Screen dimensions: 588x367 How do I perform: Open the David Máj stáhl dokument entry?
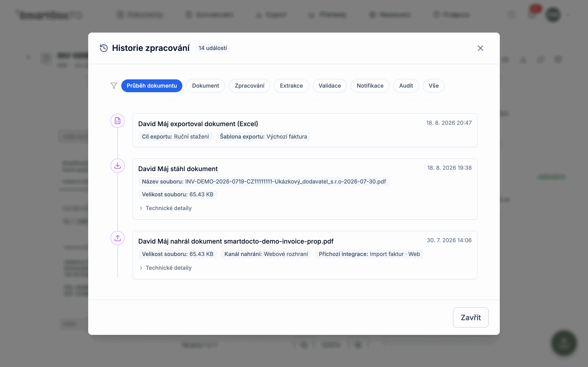pos(305,189)
